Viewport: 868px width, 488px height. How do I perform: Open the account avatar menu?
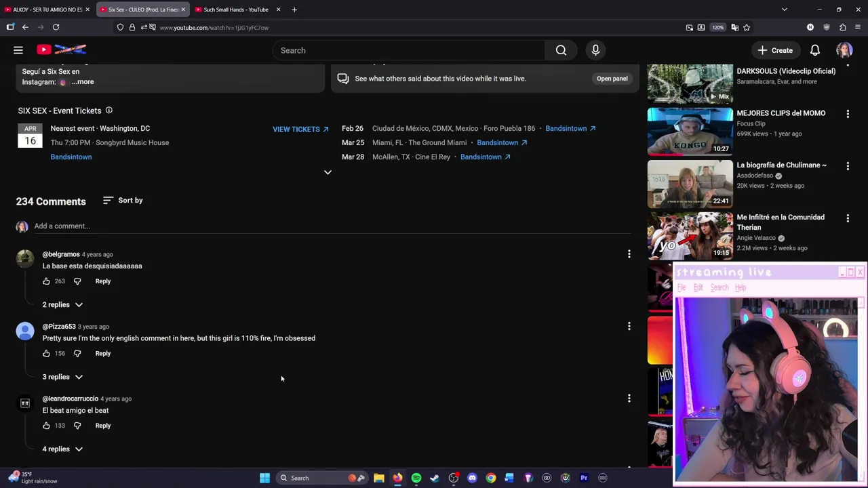pyautogui.click(x=844, y=50)
